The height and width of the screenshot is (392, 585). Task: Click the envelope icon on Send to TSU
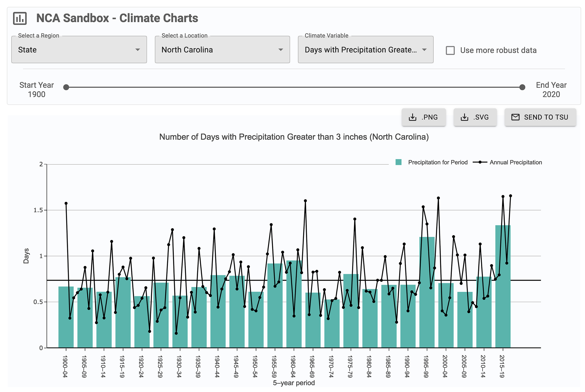click(x=515, y=117)
